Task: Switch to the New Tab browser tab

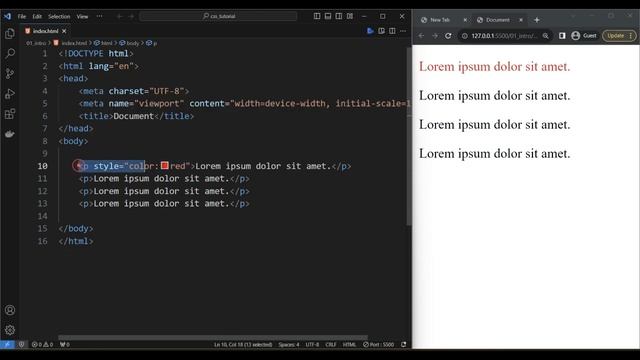Action: point(440,20)
